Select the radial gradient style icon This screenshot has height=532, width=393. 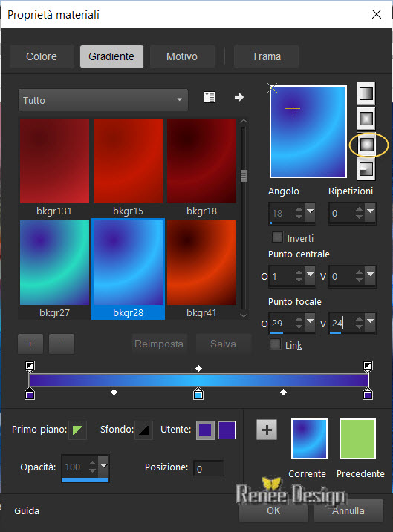(x=366, y=169)
